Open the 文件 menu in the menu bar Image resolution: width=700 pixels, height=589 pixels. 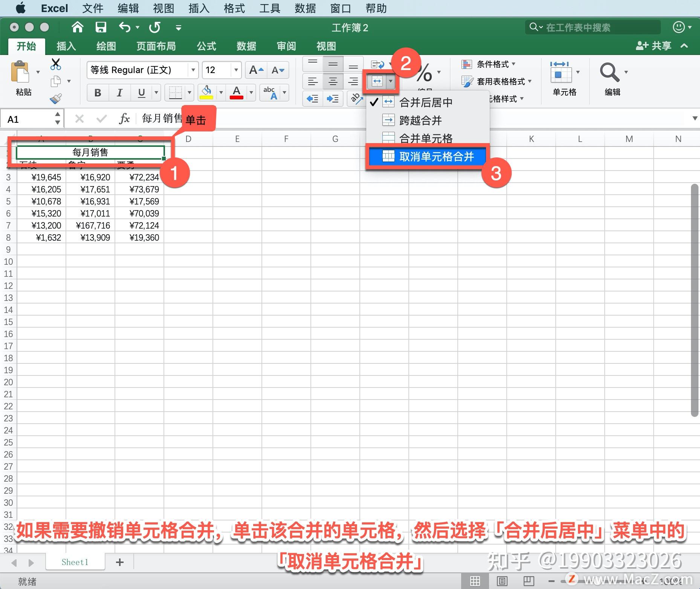93,8
